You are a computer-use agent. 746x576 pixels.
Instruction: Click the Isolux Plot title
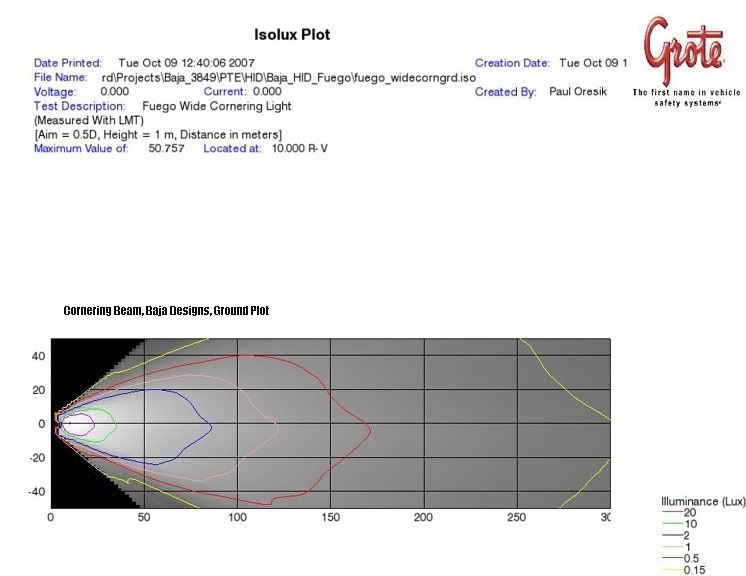click(x=292, y=35)
